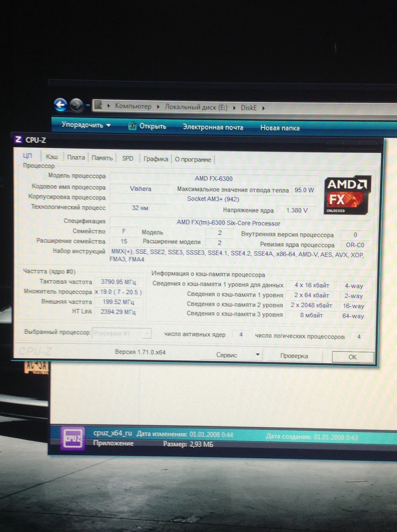Click the L3 cache value 8 мбайт
The image size is (397, 532).
[x=311, y=315]
